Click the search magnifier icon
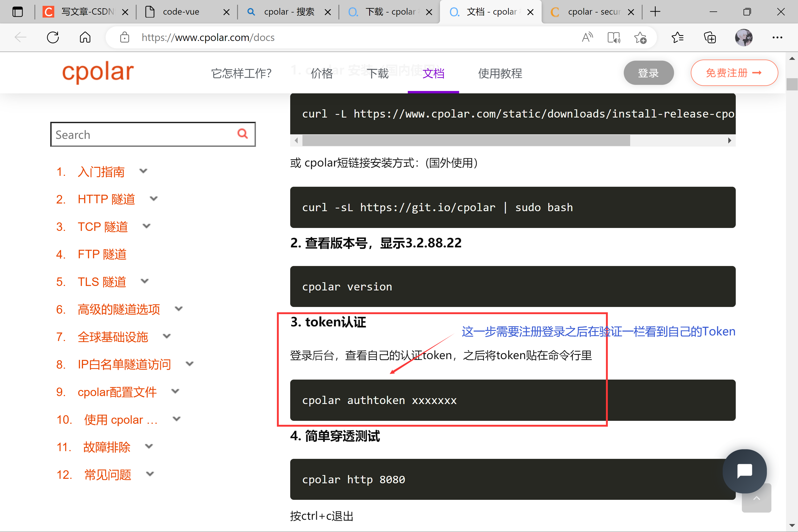Image resolution: width=798 pixels, height=532 pixels. click(x=242, y=134)
